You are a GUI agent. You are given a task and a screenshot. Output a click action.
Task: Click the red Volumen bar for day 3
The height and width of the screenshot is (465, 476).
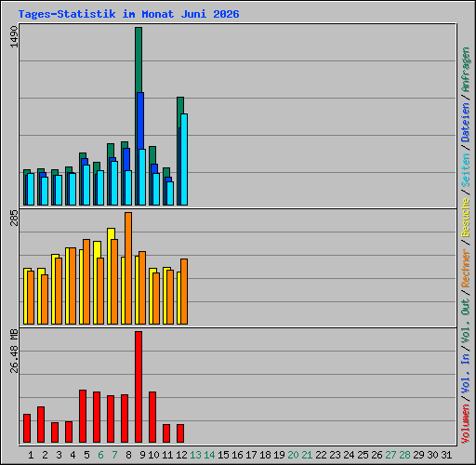55,432
